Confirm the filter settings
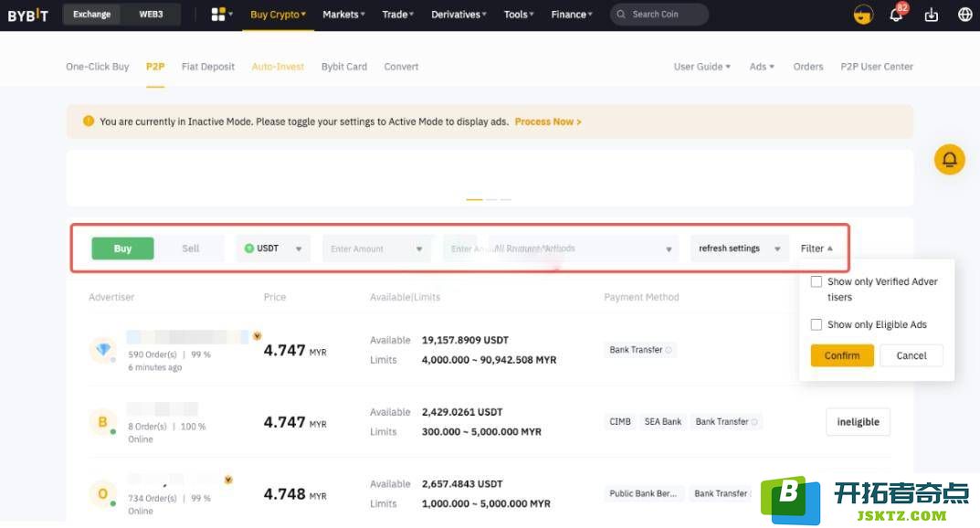Viewport: 980px width, 528px height. point(842,355)
